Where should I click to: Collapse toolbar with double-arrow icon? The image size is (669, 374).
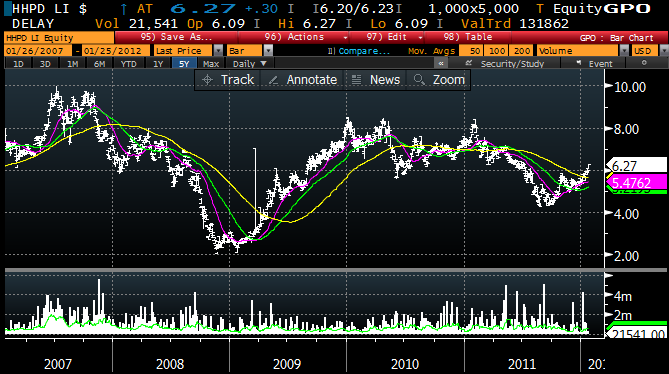click(x=441, y=64)
